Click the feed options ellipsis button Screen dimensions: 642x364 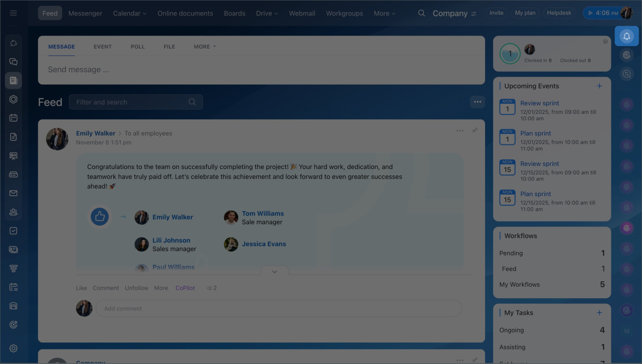[477, 102]
